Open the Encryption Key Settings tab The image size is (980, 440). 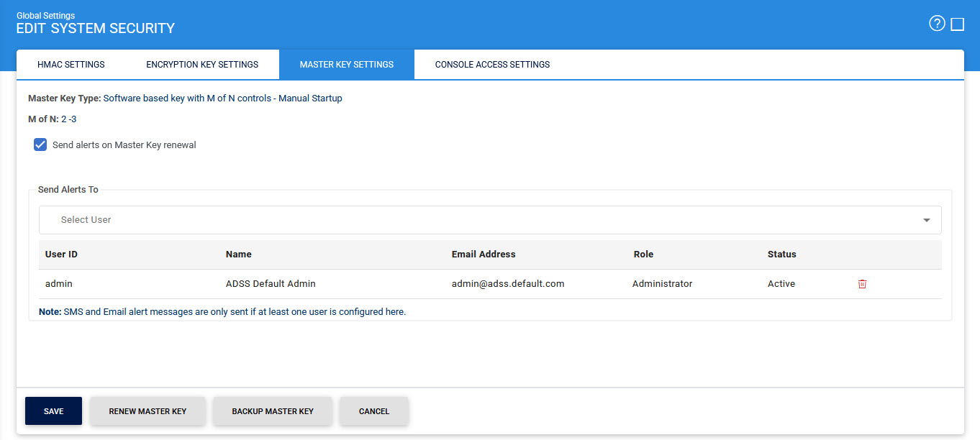(202, 65)
